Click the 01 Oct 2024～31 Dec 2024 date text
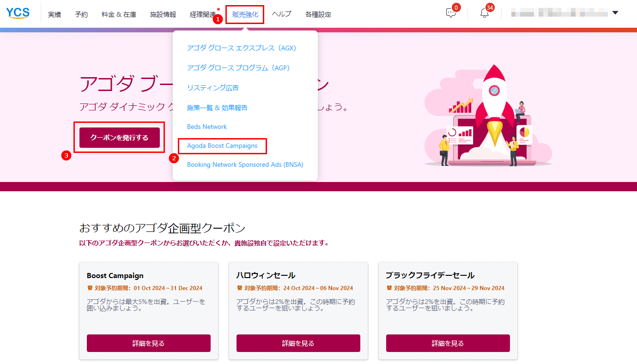Image resolution: width=637 pixels, height=364 pixels. pos(168,288)
